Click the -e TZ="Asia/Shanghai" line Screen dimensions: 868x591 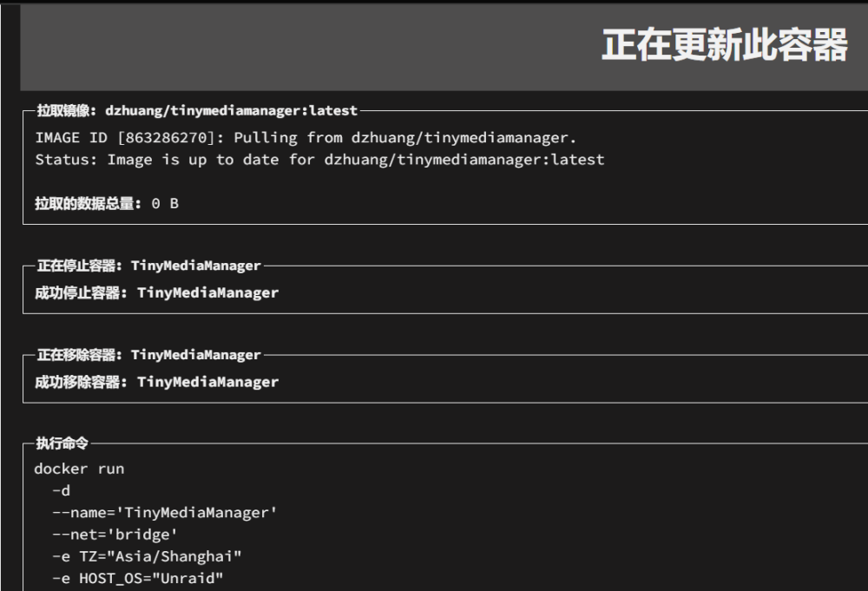[x=147, y=556]
